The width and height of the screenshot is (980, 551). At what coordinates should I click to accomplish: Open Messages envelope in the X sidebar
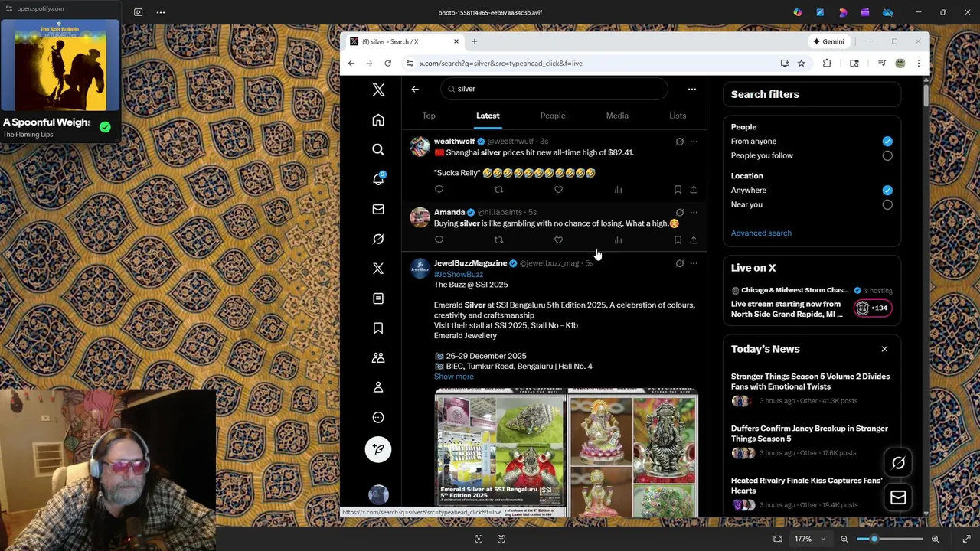click(x=378, y=209)
